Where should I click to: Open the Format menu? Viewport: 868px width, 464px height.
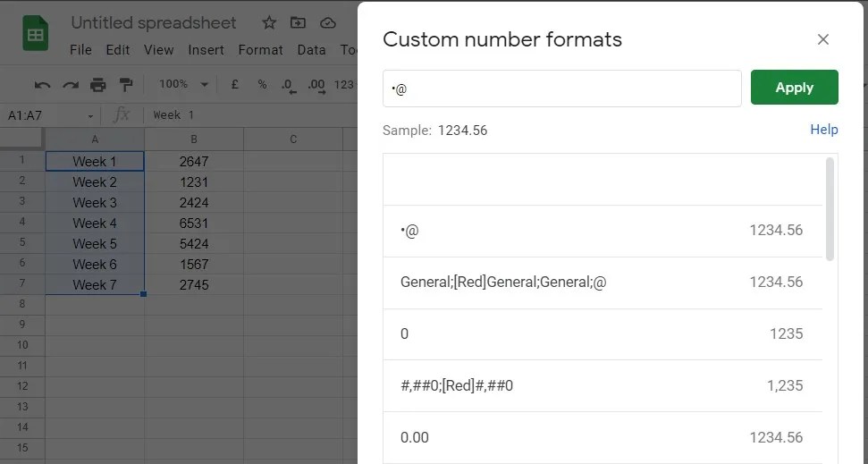[x=261, y=50]
